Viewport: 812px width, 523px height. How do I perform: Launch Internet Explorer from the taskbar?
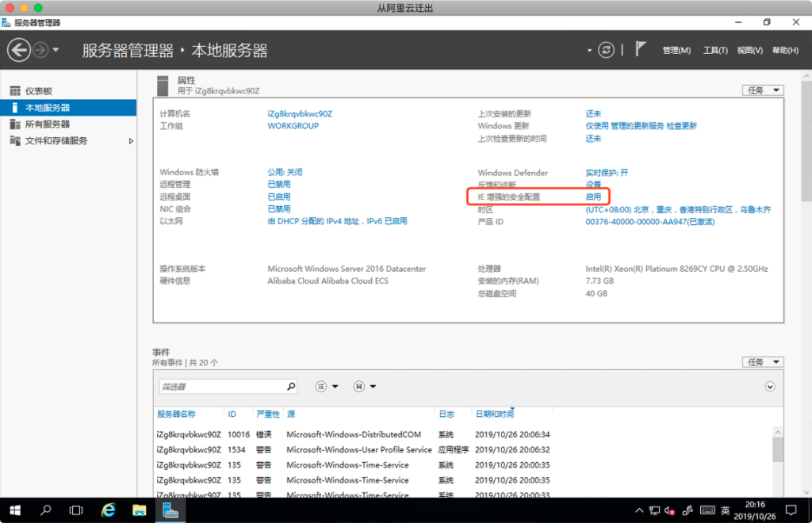pos(109,510)
